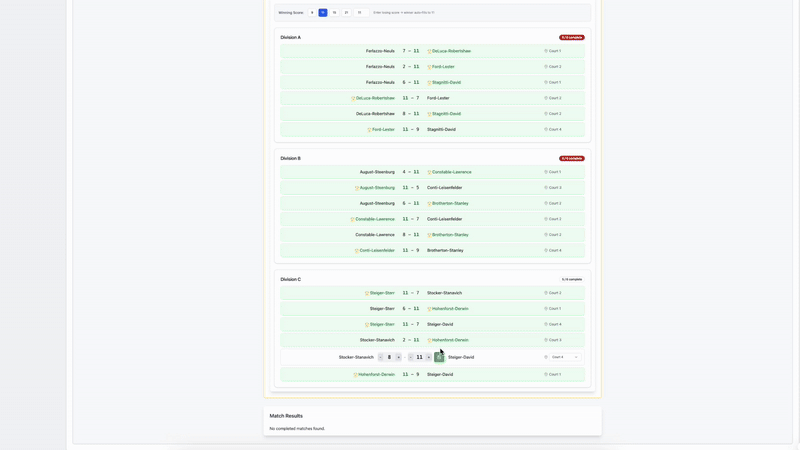Click the Steiger-David score value 11 field
This screenshot has width=800, height=450.
[x=419, y=357]
